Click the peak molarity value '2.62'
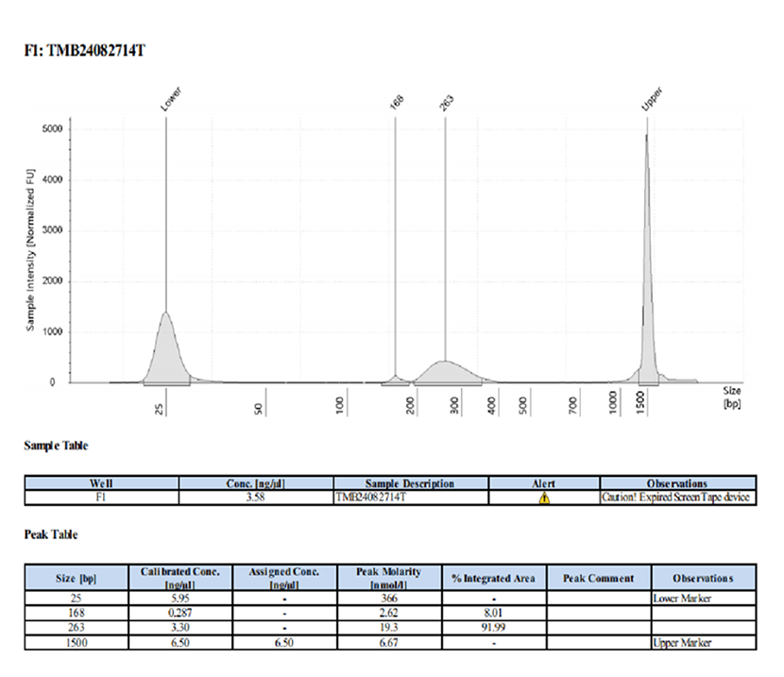The width and height of the screenshot is (784, 677). coord(389,613)
